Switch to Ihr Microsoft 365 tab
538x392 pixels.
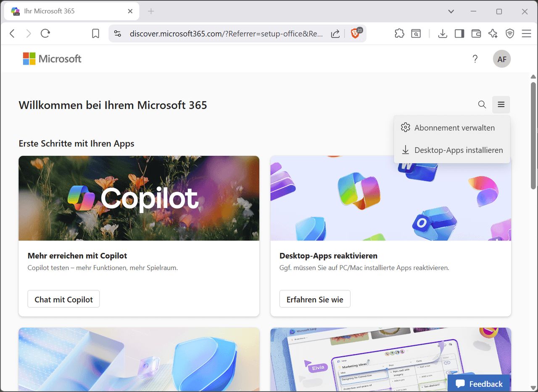[71, 11]
